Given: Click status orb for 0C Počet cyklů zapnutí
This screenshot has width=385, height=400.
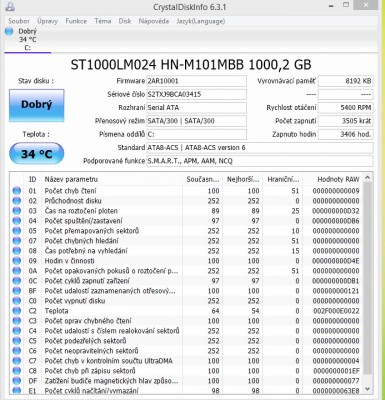Looking at the screenshot, I should 17,281.
